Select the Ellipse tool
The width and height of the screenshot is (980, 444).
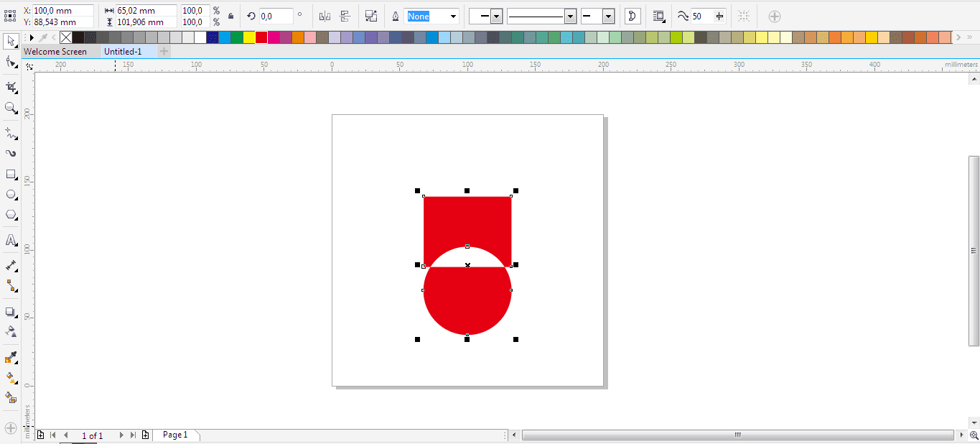pyautogui.click(x=10, y=194)
